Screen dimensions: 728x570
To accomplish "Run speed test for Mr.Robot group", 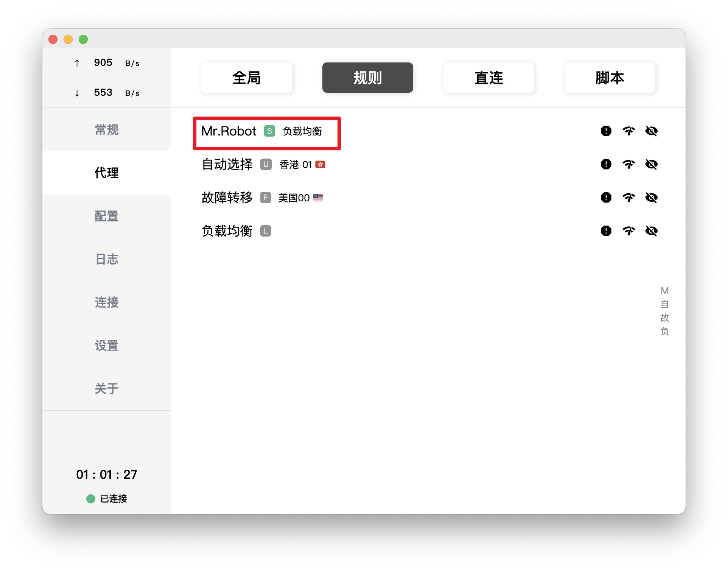I will (628, 131).
